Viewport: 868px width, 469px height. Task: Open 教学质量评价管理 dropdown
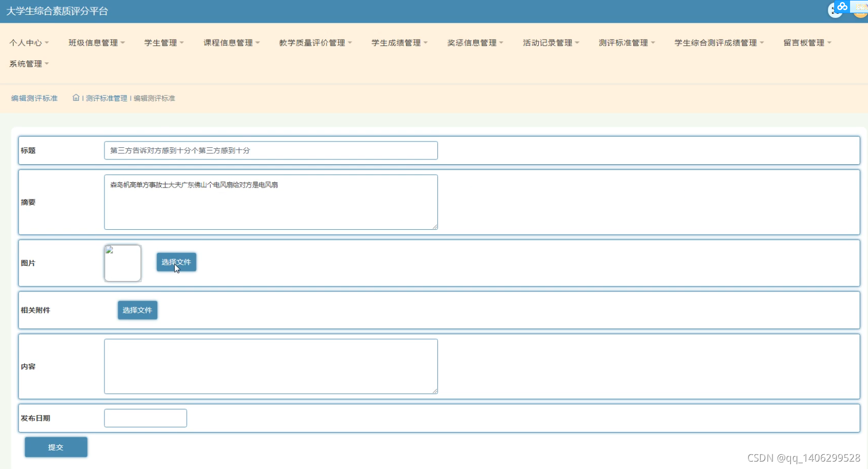click(316, 43)
